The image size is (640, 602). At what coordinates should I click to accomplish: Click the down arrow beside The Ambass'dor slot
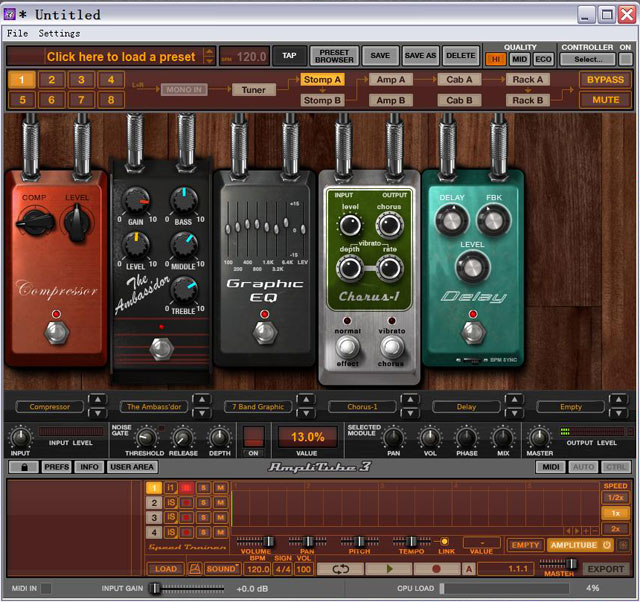point(202,413)
